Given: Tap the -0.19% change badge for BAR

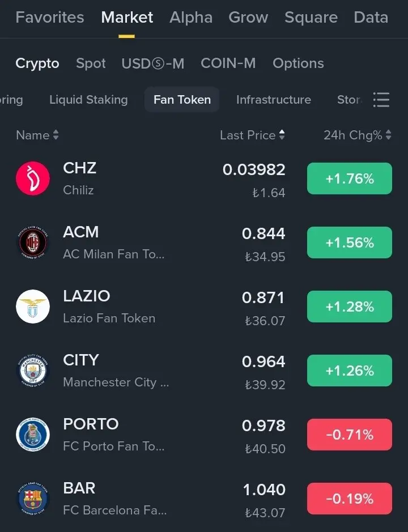Looking at the screenshot, I should click(350, 499).
